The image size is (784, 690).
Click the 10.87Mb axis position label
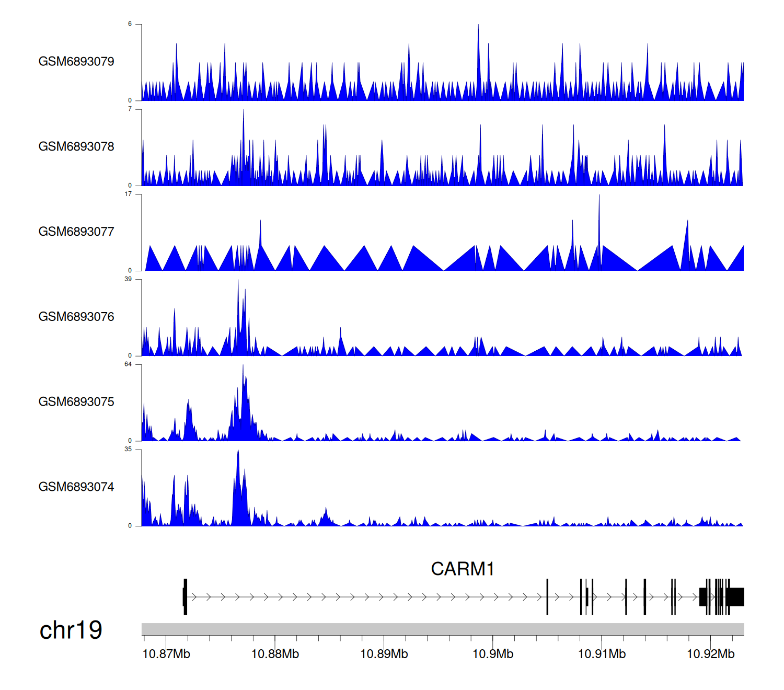166,654
